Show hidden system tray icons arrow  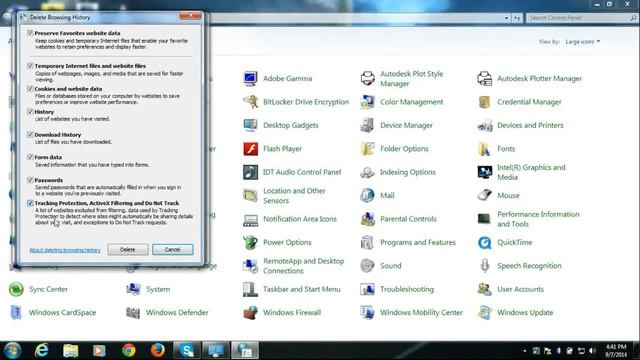[524, 351]
